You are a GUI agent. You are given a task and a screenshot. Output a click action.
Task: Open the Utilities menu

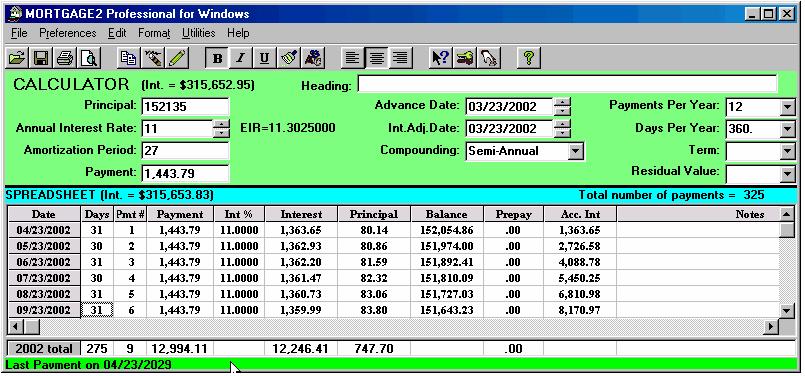coord(198,33)
